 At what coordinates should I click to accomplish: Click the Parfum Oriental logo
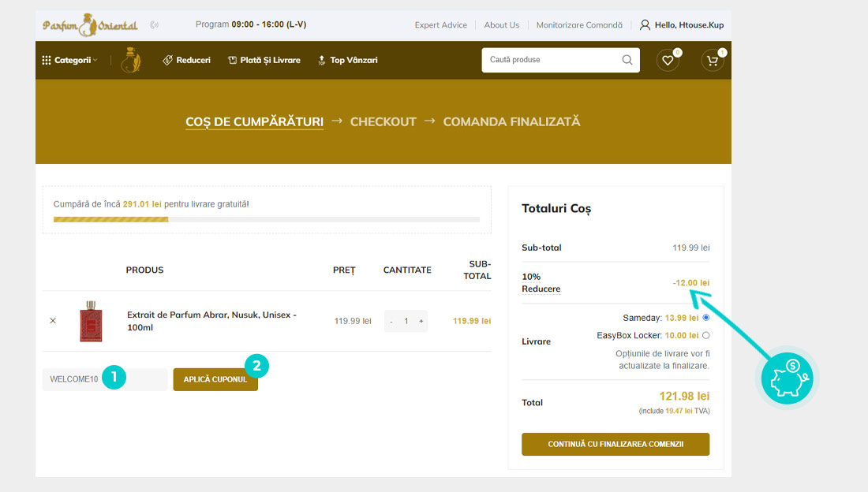coord(90,24)
